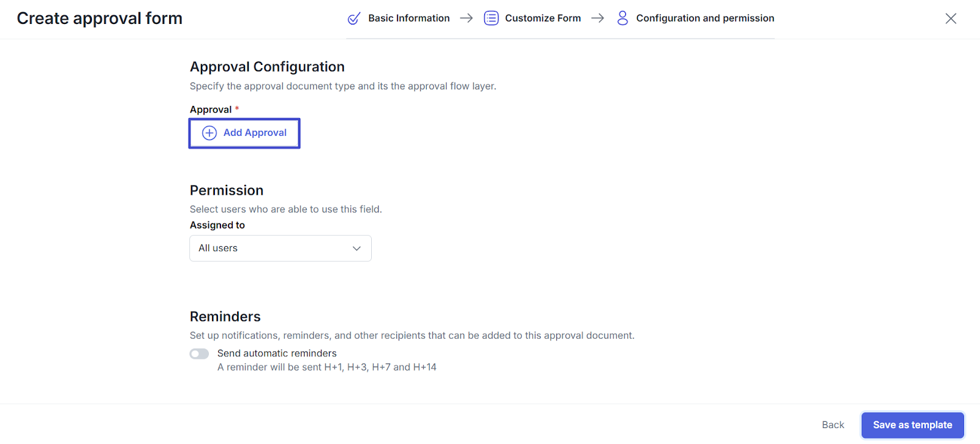Click the Save as template button
Screen dimensions: 980x444
coord(912,425)
